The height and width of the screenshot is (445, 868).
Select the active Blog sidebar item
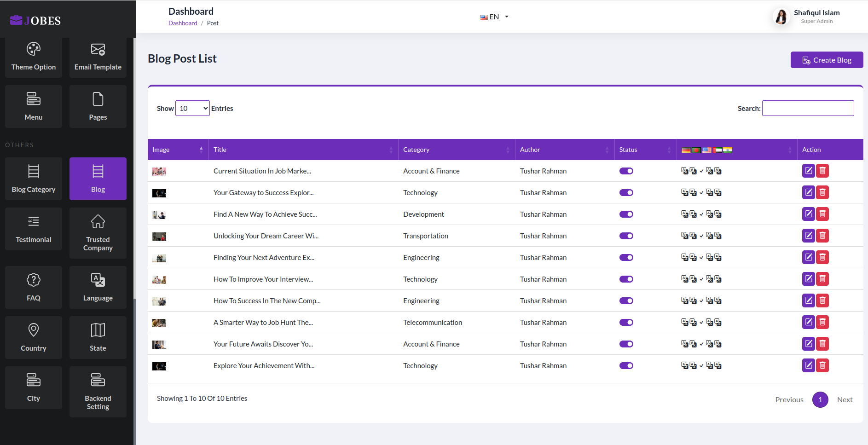pos(98,179)
